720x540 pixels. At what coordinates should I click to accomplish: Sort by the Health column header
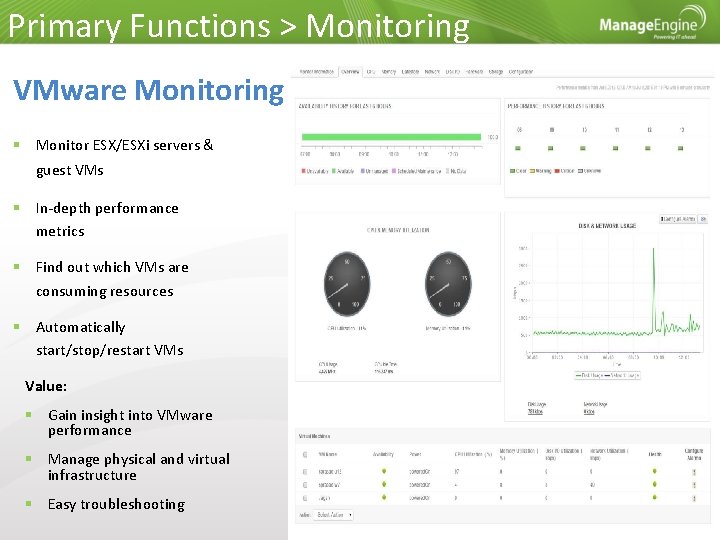(x=655, y=454)
